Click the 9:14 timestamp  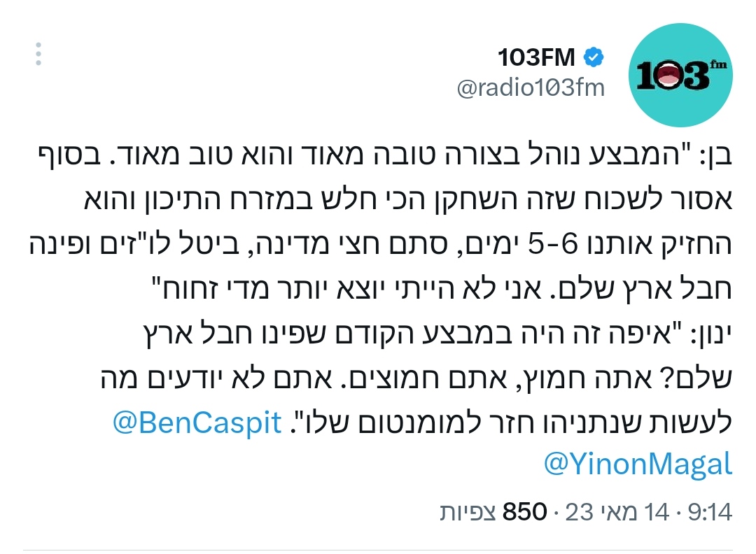point(710,513)
